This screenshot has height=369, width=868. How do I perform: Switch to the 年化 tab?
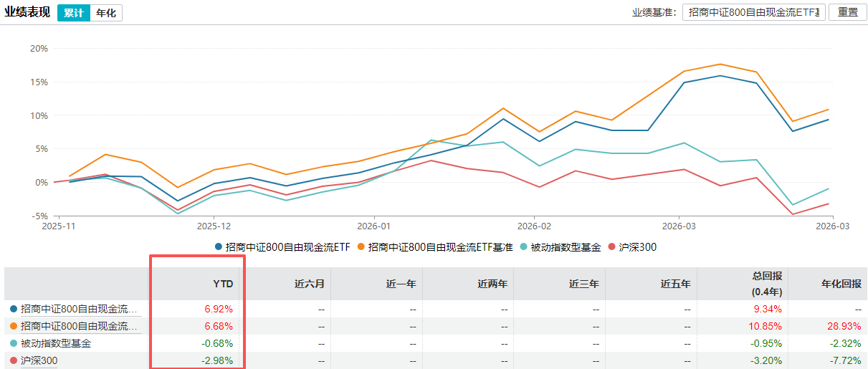click(x=106, y=13)
